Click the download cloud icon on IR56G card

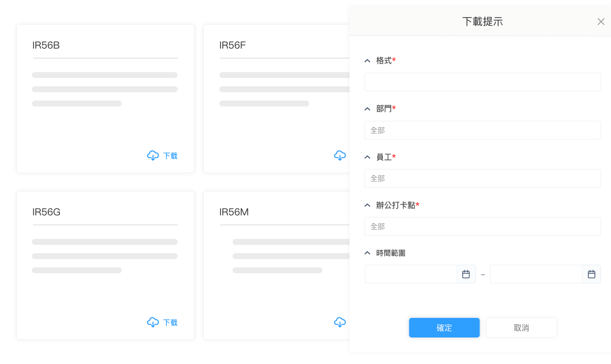(153, 322)
